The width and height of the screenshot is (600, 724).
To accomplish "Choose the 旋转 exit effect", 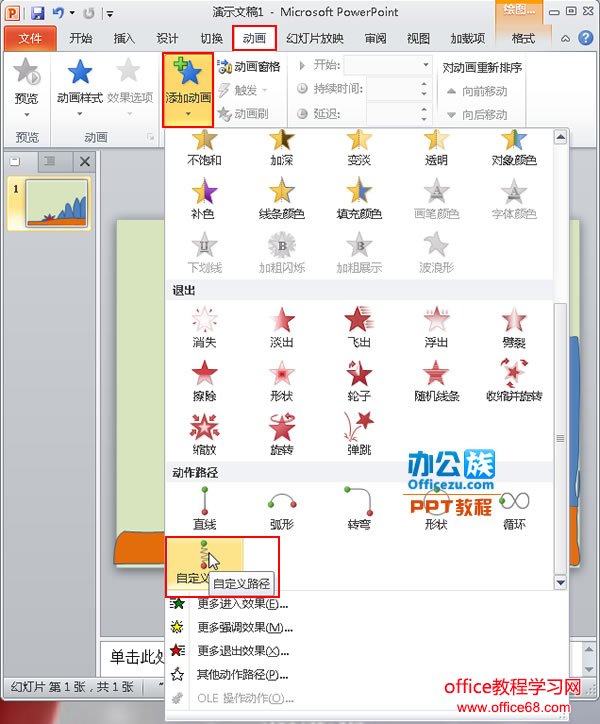I will [282, 434].
